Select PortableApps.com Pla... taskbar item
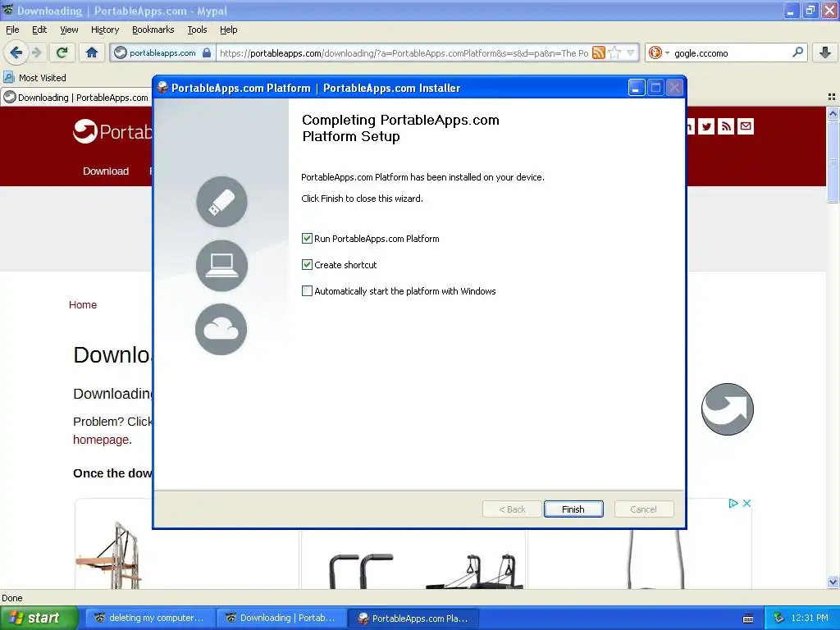The width and height of the screenshot is (840, 630). pyautogui.click(x=413, y=618)
